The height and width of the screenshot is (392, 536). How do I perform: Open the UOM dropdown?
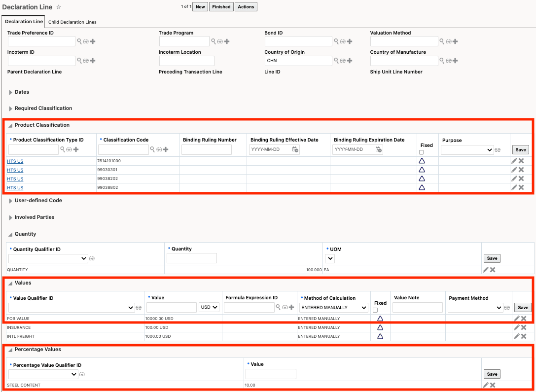point(330,259)
